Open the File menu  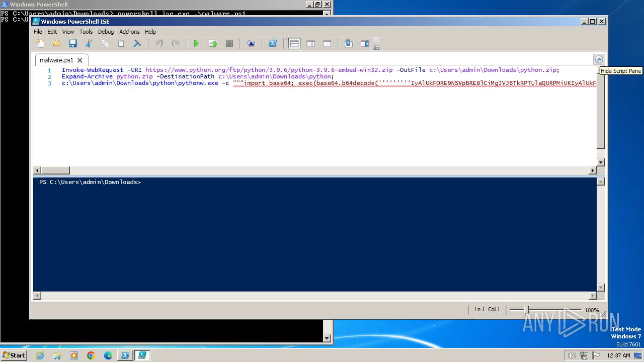[38, 32]
